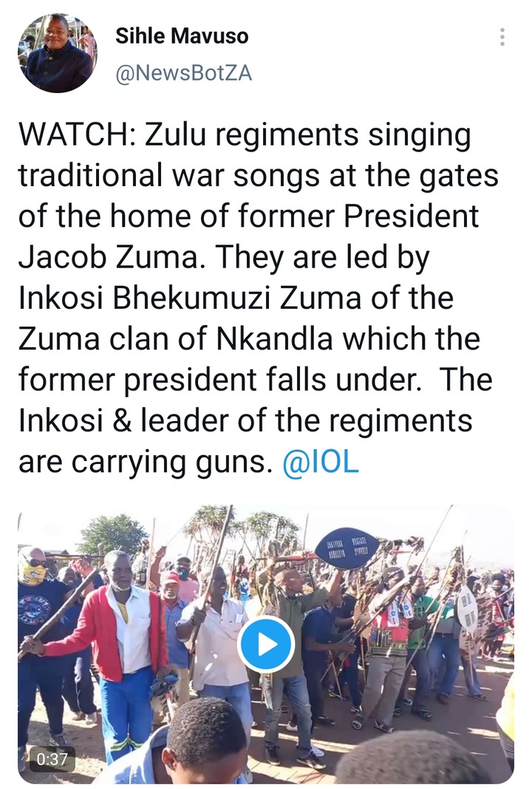
Task: Open Sihle Mavuso's profile picture
Action: tap(57, 52)
